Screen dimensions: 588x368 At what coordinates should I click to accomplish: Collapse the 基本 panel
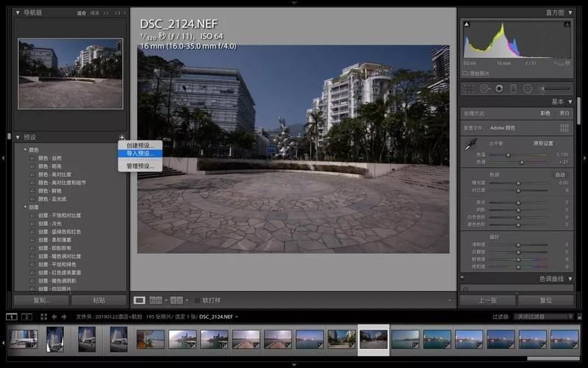pos(570,102)
